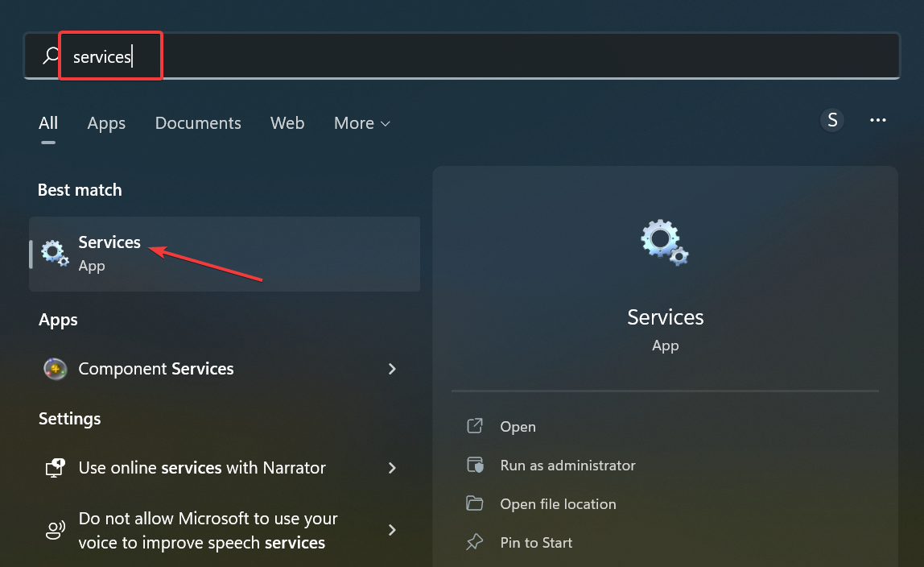Image resolution: width=924 pixels, height=567 pixels.
Task: Open the More filter dropdown
Action: tap(361, 122)
